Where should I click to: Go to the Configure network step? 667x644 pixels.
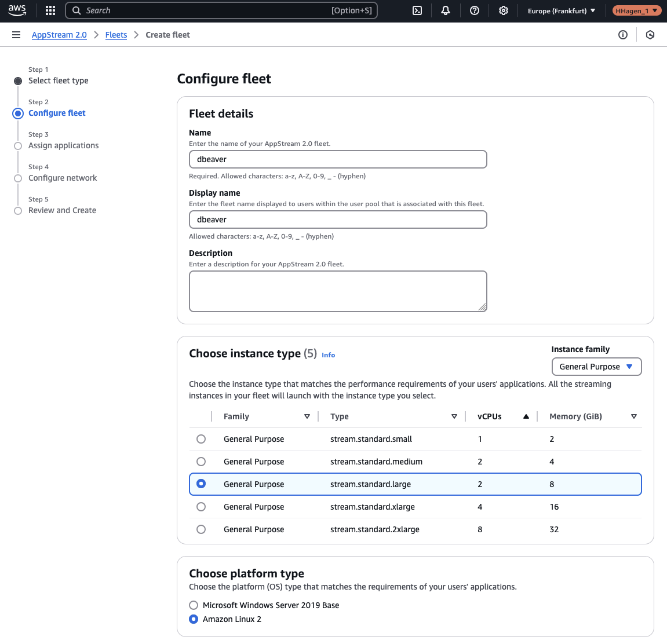[62, 178]
